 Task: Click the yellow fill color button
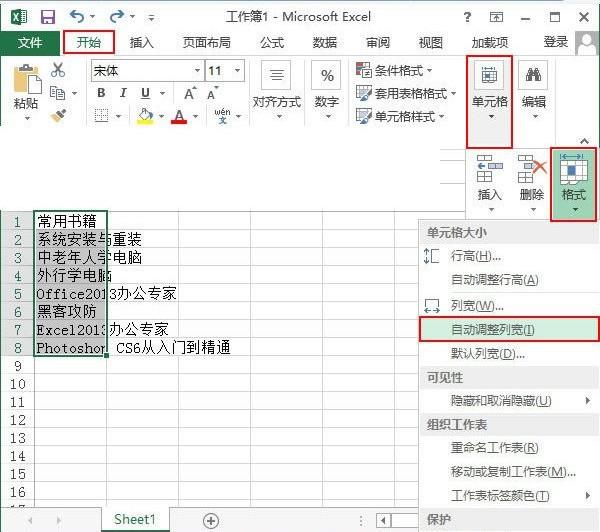point(145,116)
